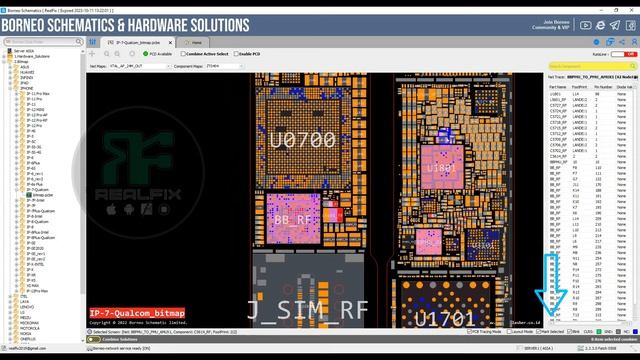Click the blue round dot icon top right

[596, 42]
